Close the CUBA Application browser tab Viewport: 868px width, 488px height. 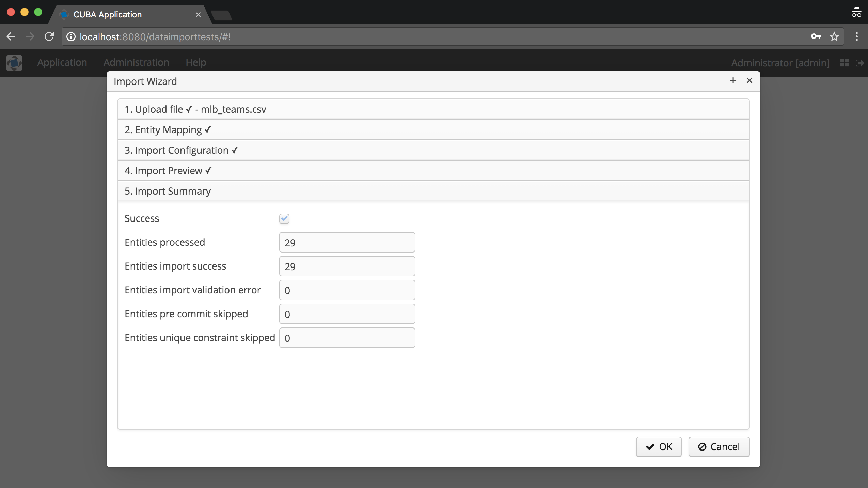point(198,15)
